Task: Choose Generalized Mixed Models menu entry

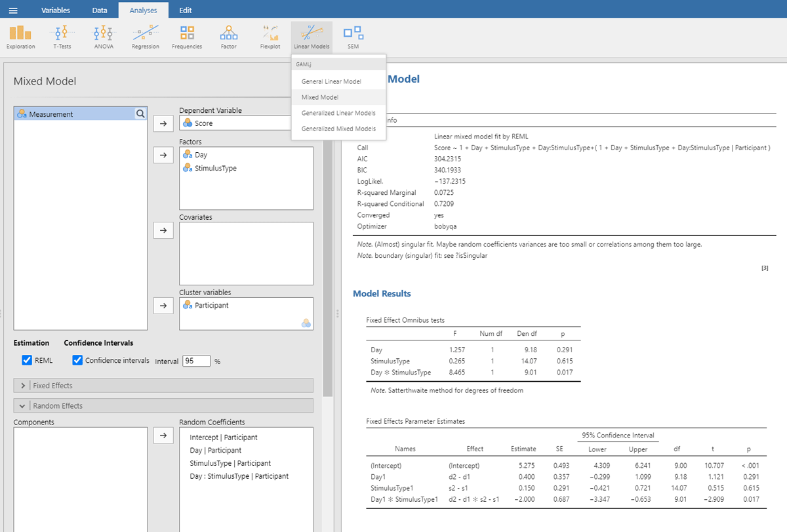Action: pos(338,129)
